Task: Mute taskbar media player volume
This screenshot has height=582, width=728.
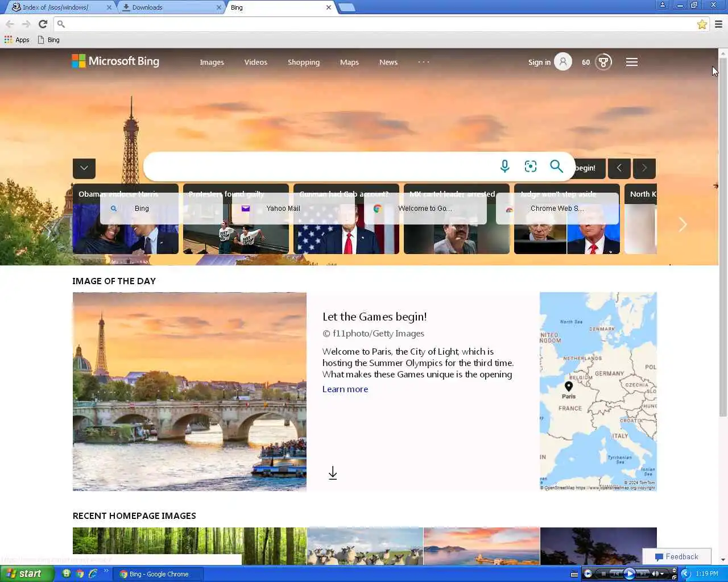Action: (x=655, y=573)
